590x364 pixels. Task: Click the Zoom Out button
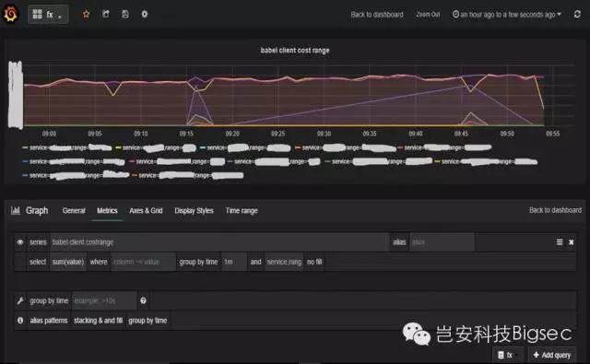coord(428,15)
